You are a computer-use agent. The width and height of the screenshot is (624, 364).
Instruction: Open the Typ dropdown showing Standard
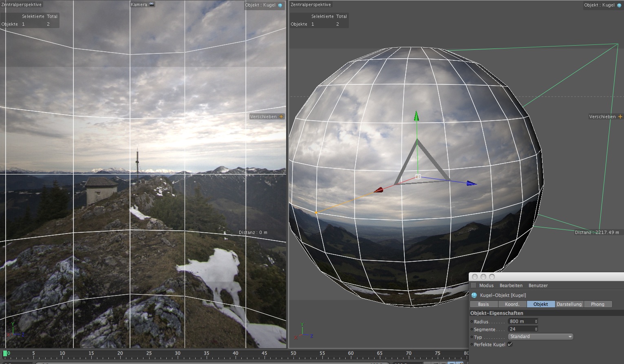click(540, 337)
